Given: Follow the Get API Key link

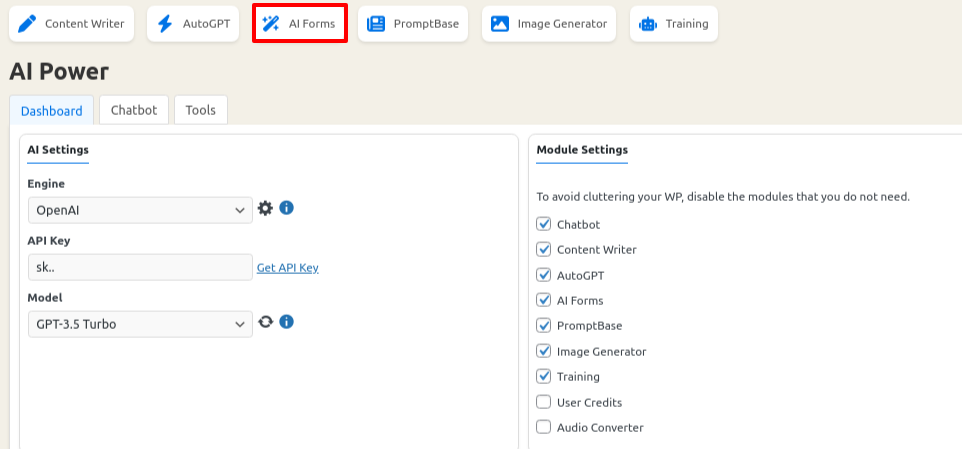Looking at the screenshot, I should coord(288,268).
